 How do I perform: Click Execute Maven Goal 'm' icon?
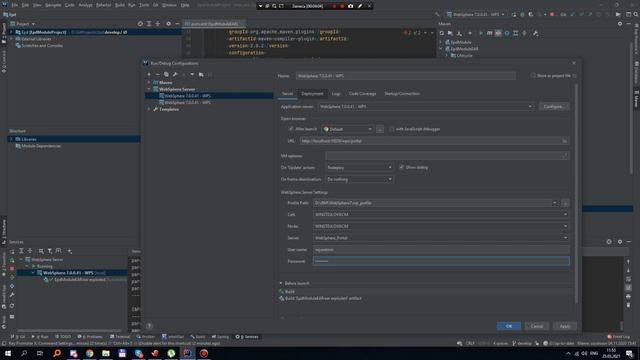pyautogui.click(x=489, y=33)
